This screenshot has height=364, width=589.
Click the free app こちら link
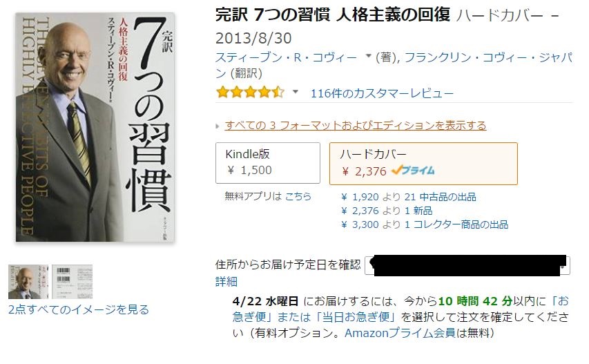point(298,196)
